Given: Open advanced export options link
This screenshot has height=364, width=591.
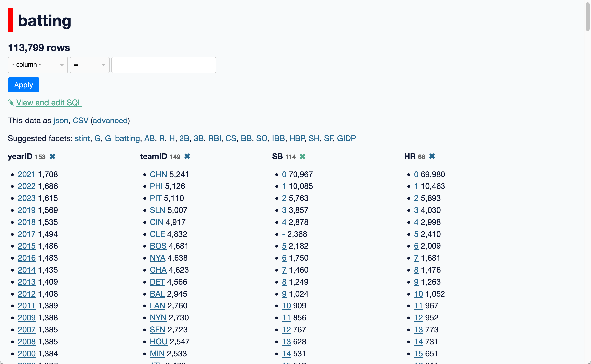Looking at the screenshot, I should coord(110,121).
